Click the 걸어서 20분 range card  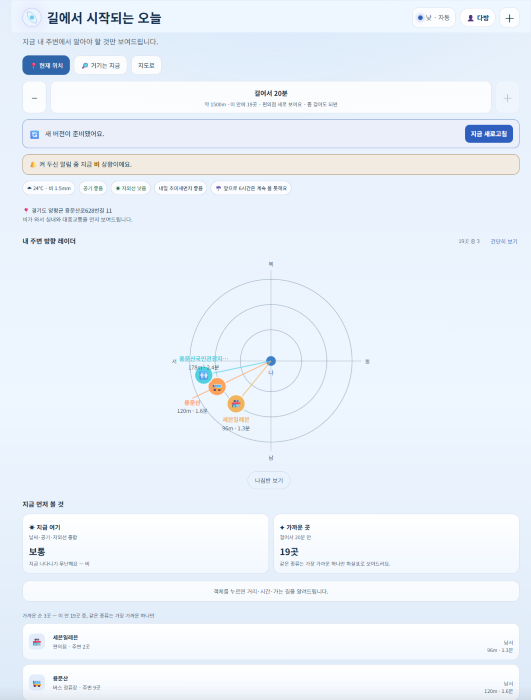(x=271, y=97)
